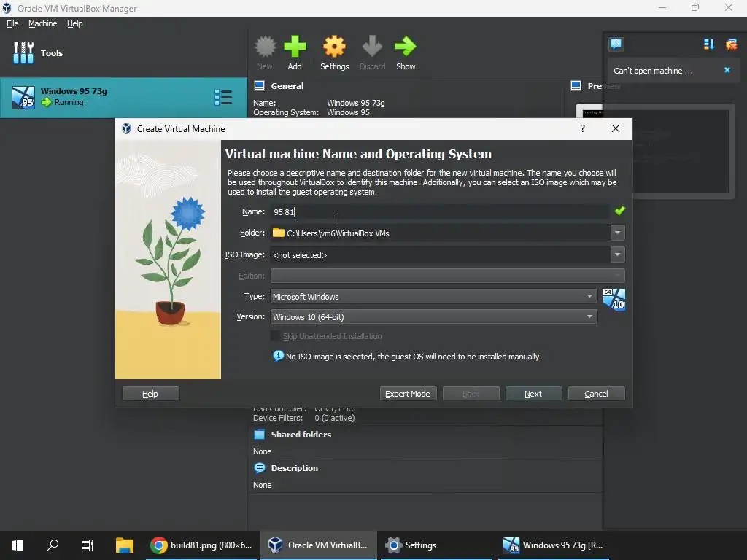Open the Windows Start button

point(18,545)
